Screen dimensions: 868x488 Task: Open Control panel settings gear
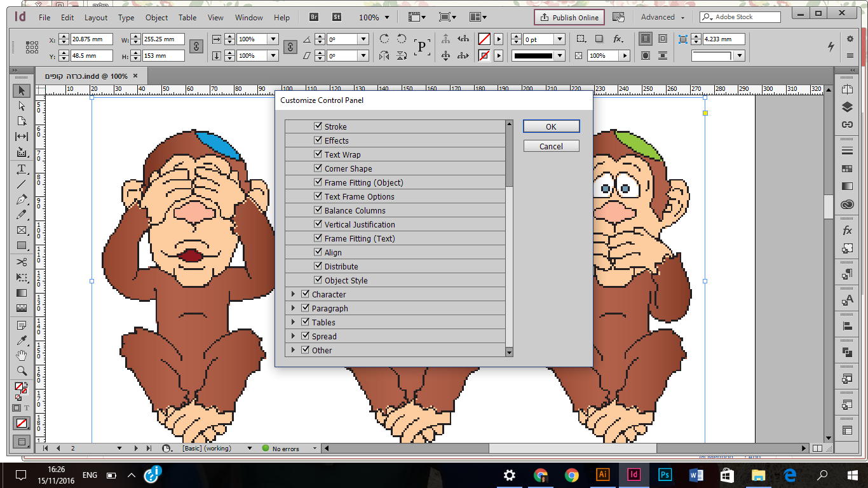click(850, 39)
